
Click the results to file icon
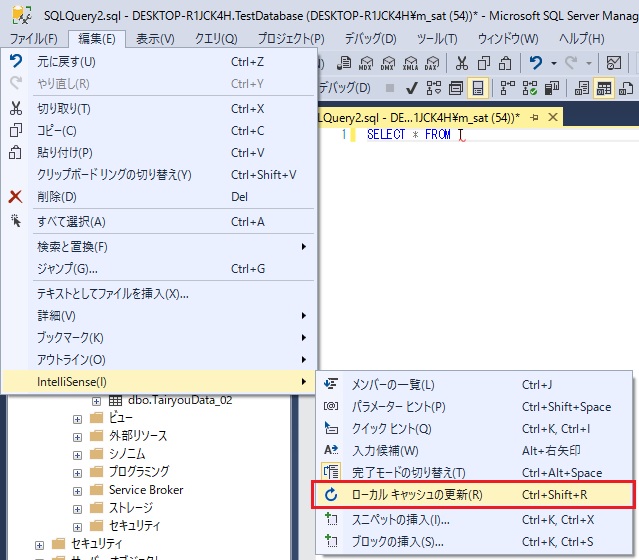pos(626,88)
